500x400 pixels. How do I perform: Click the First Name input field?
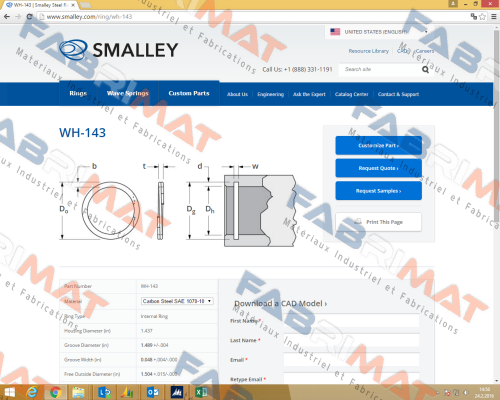pyautogui.click(x=351, y=321)
